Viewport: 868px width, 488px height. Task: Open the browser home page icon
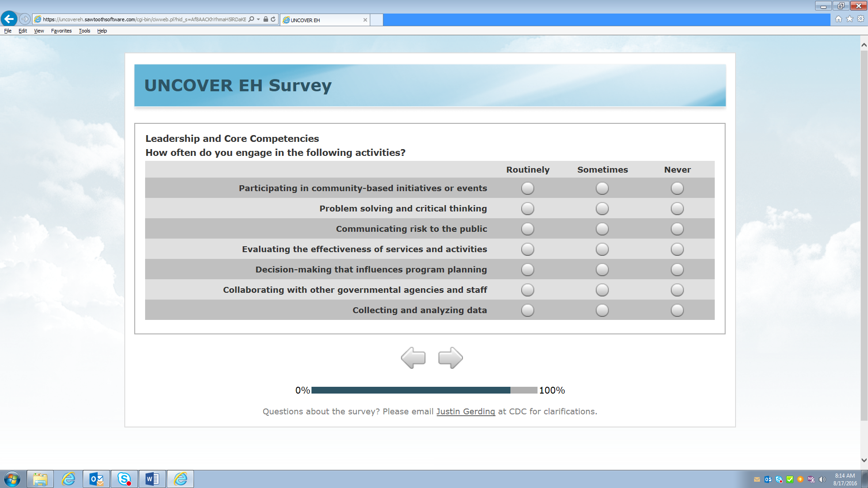[839, 19]
